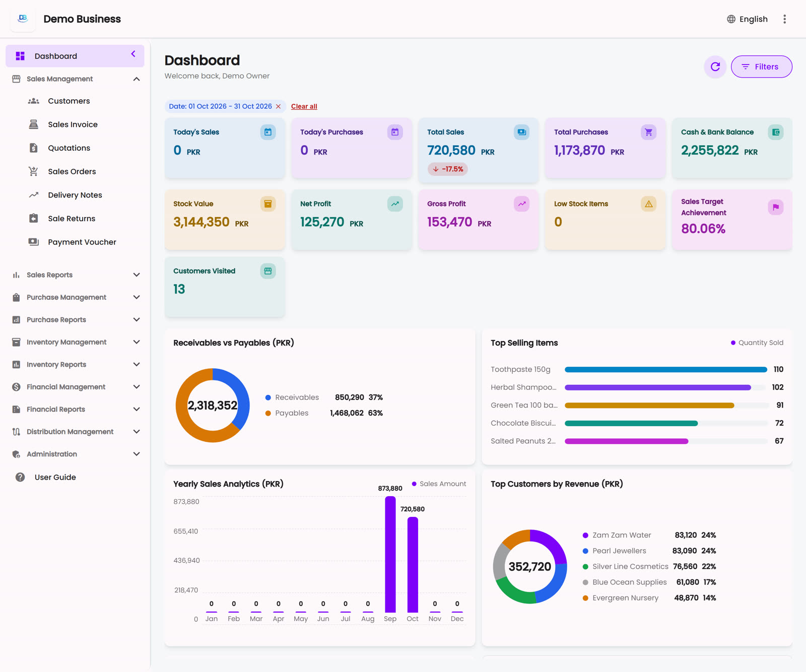Open the Quotations menu item
The width and height of the screenshot is (806, 672).
[x=76, y=148]
